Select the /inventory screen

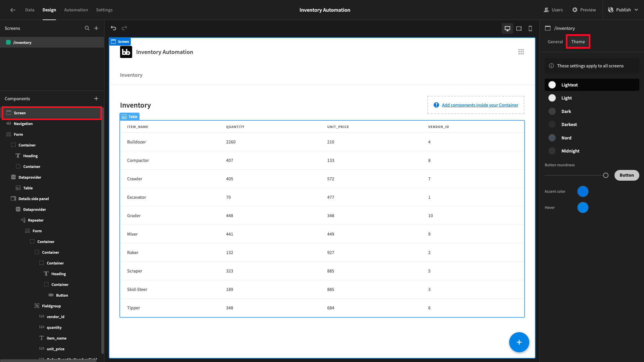(x=52, y=42)
